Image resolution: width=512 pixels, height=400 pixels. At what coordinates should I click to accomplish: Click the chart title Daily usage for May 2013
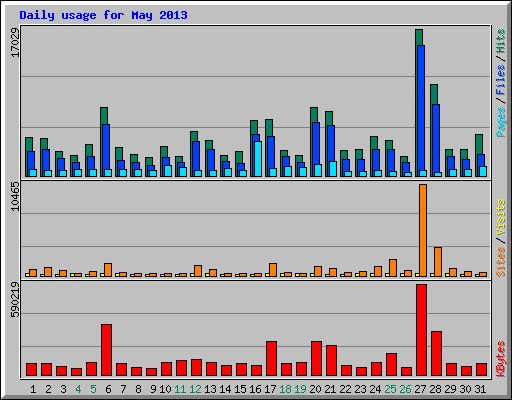pos(103,15)
